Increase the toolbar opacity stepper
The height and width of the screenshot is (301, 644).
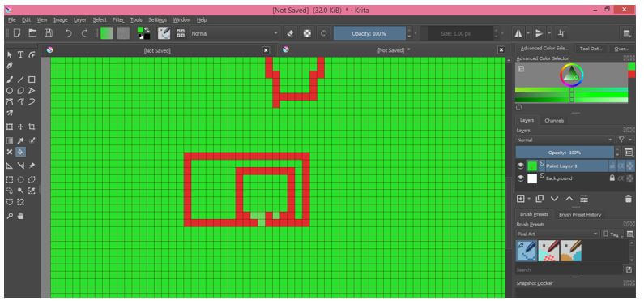408,31
